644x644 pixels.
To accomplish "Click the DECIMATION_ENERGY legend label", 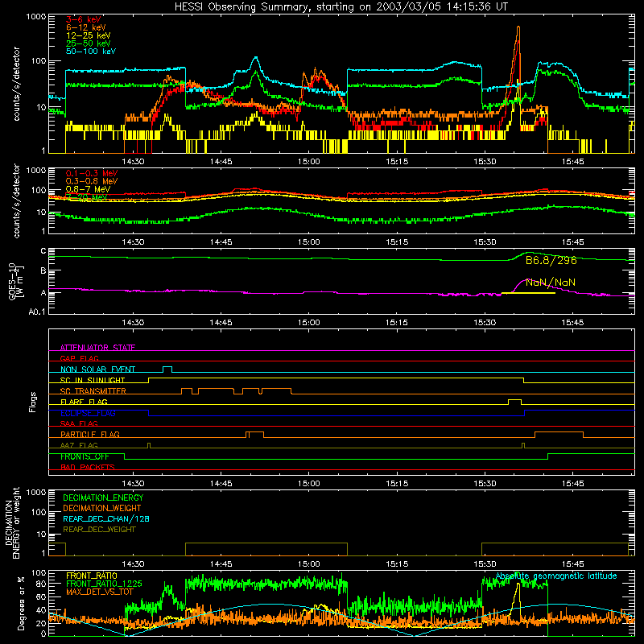I will pyautogui.click(x=103, y=497).
